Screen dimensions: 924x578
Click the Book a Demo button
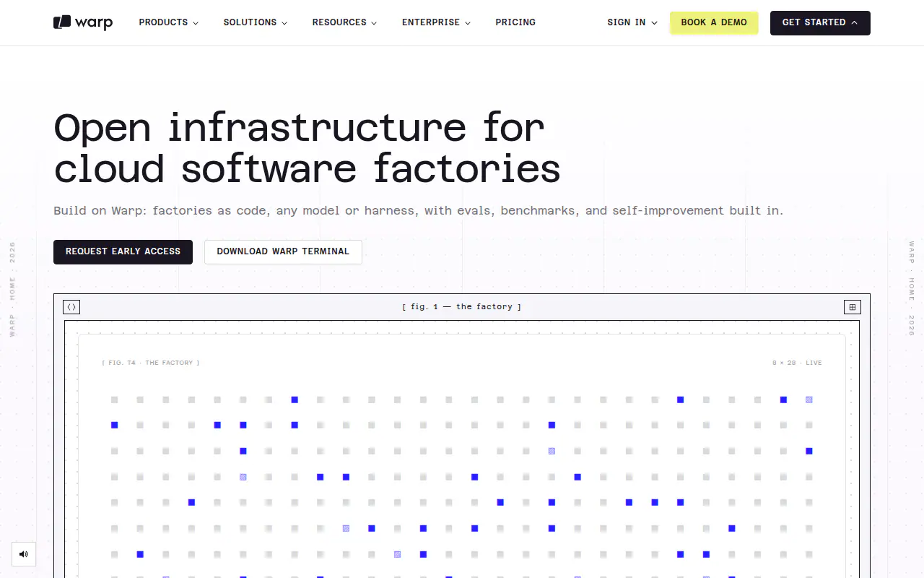714,22
